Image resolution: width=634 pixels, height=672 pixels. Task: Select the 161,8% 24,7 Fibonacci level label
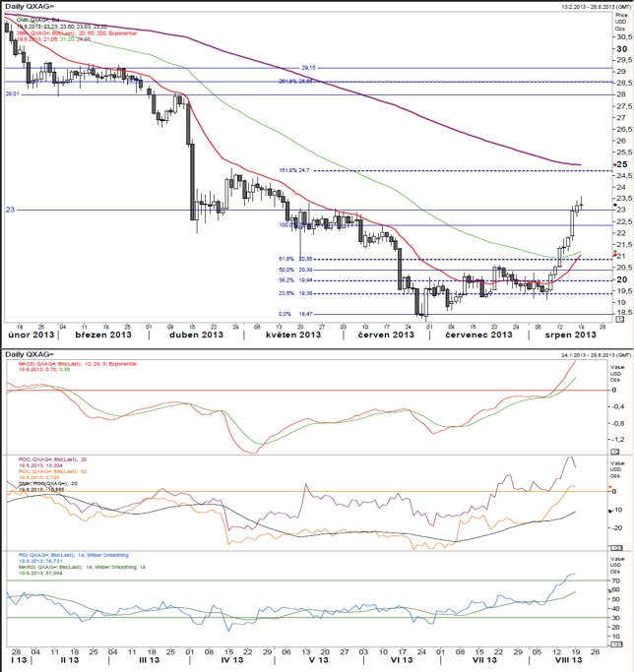[x=294, y=170]
